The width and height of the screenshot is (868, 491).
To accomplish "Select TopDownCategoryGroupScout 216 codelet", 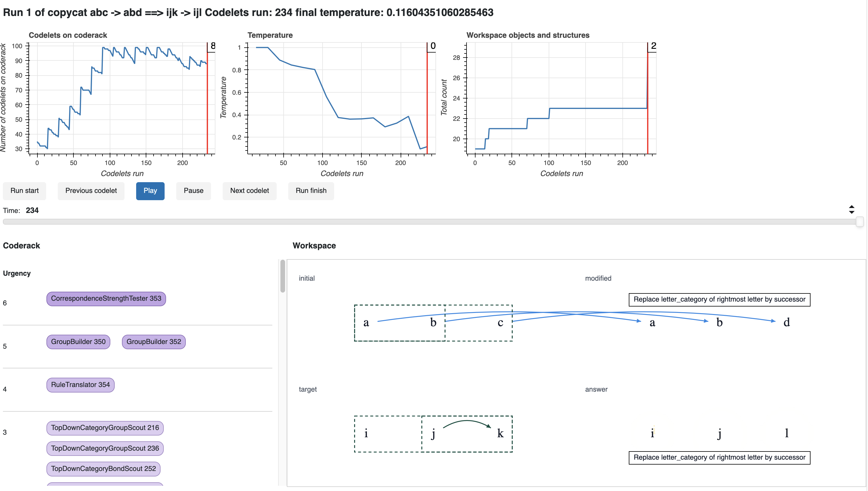I will [105, 428].
